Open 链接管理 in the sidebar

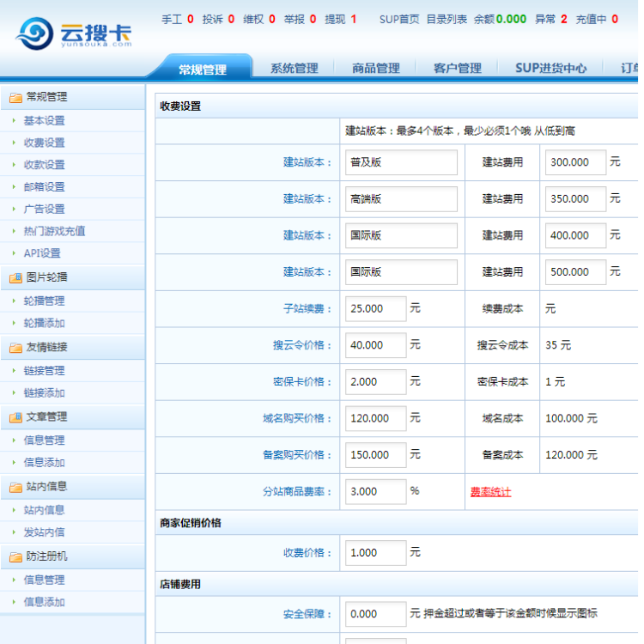pos(45,371)
